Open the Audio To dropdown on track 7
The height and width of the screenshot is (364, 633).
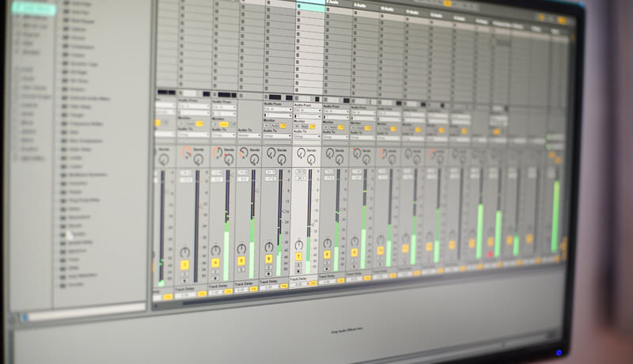(307, 136)
